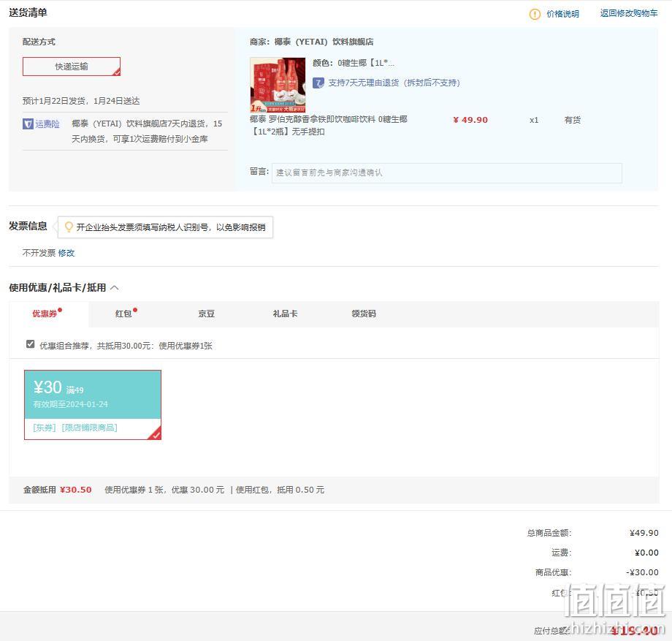Open the 运费险 link text
Image resolution: width=672 pixels, height=641 pixels.
tap(47, 124)
